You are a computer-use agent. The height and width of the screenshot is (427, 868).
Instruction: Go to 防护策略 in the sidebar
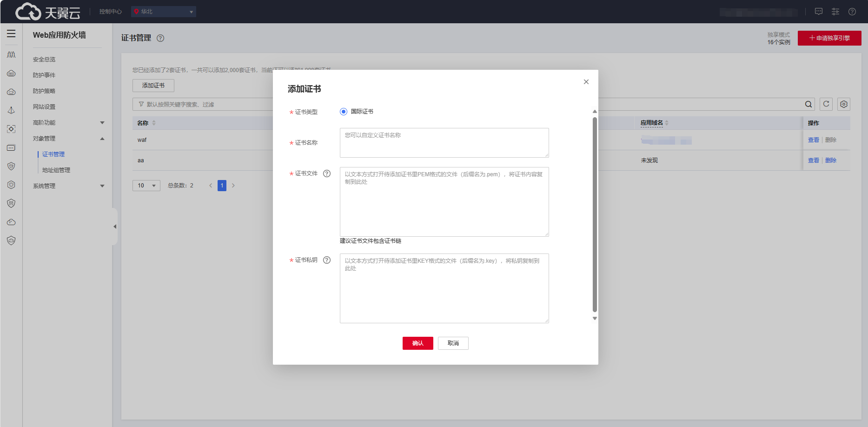pyautogui.click(x=44, y=91)
